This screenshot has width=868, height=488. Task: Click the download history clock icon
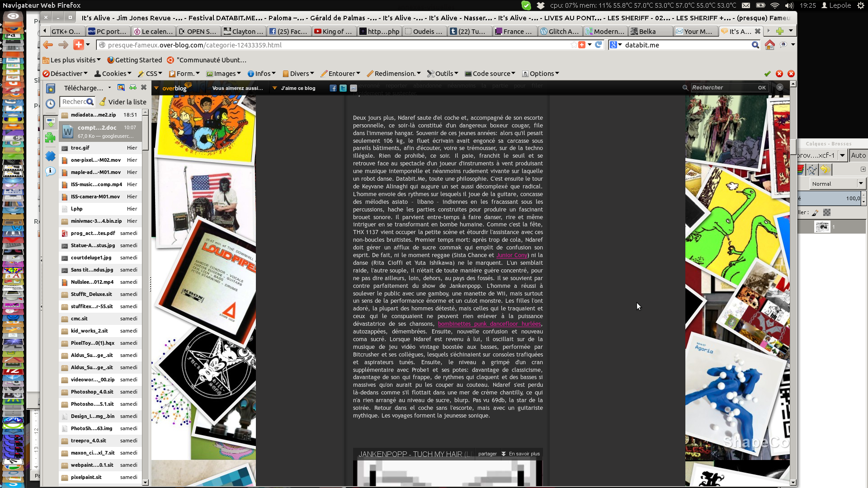tap(50, 103)
